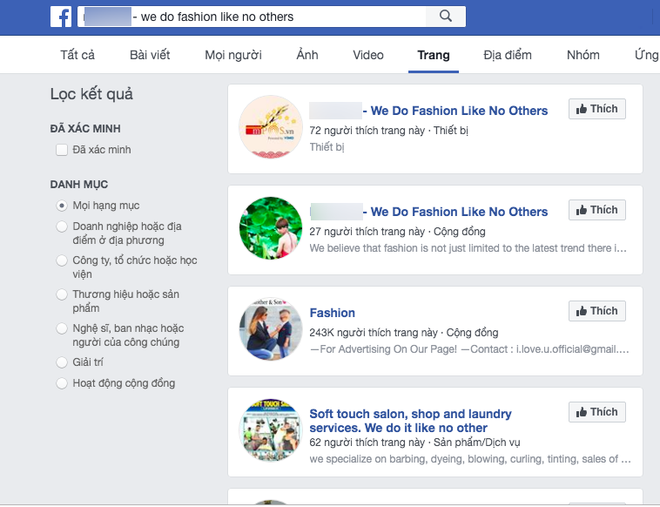Select Doanh nghiệp hoặc địa điểm radio
The image size is (660, 507).
[x=62, y=226]
